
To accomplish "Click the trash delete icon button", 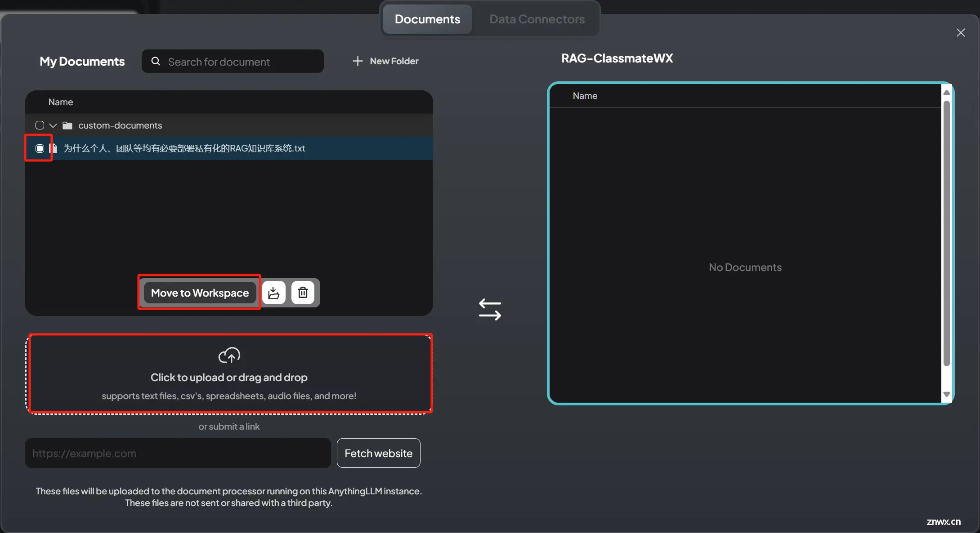I will pos(303,293).
